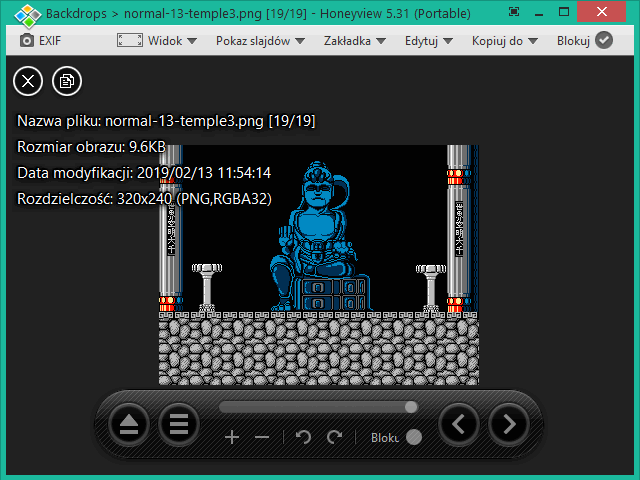Zoom in with the plus icon
Viewport: 640px width, 480px height.
(232, 438)
